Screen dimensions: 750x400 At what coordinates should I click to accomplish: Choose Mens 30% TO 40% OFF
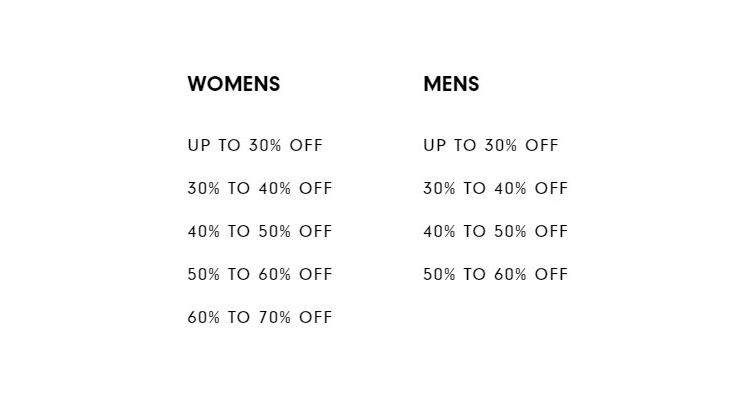click(496, 189)
